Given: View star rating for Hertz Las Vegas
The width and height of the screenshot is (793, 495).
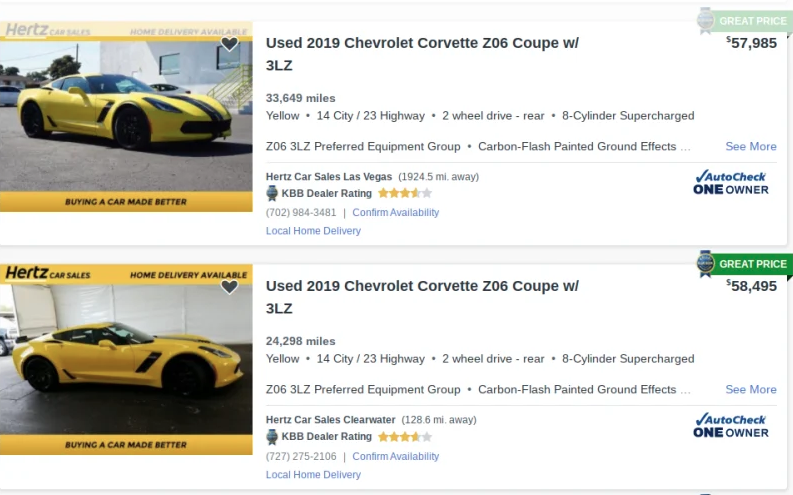Looking at the screenshot, I should [x=404, y=193].
